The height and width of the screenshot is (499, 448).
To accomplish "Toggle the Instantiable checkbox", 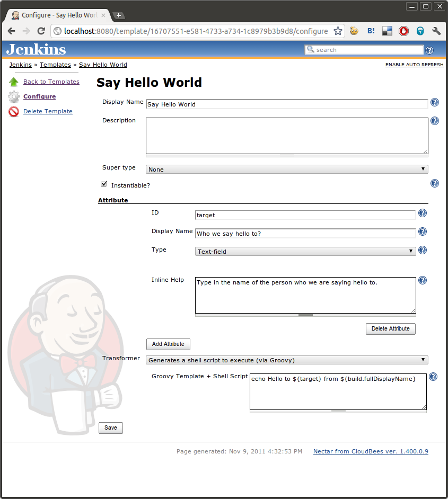I will [104, 184].
